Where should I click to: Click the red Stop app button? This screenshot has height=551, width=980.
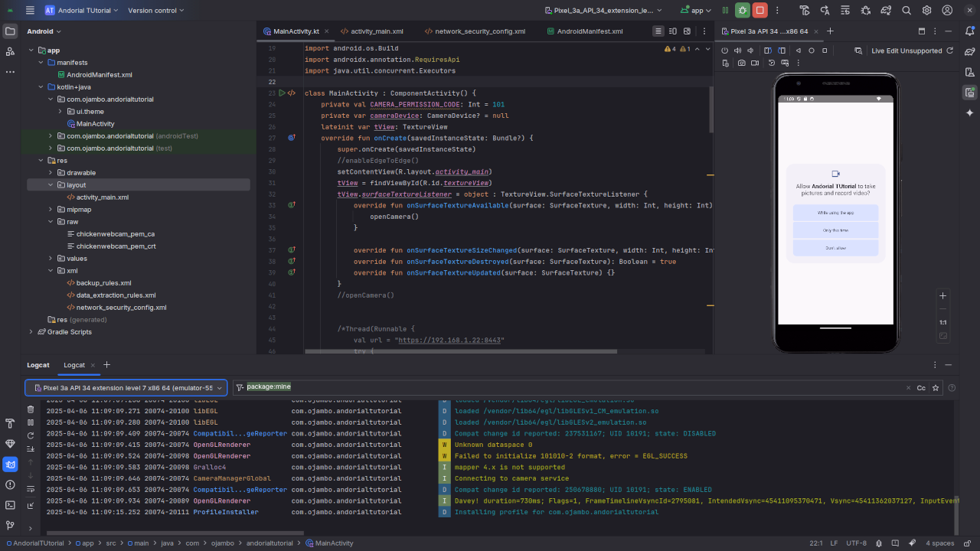point(759,10)
